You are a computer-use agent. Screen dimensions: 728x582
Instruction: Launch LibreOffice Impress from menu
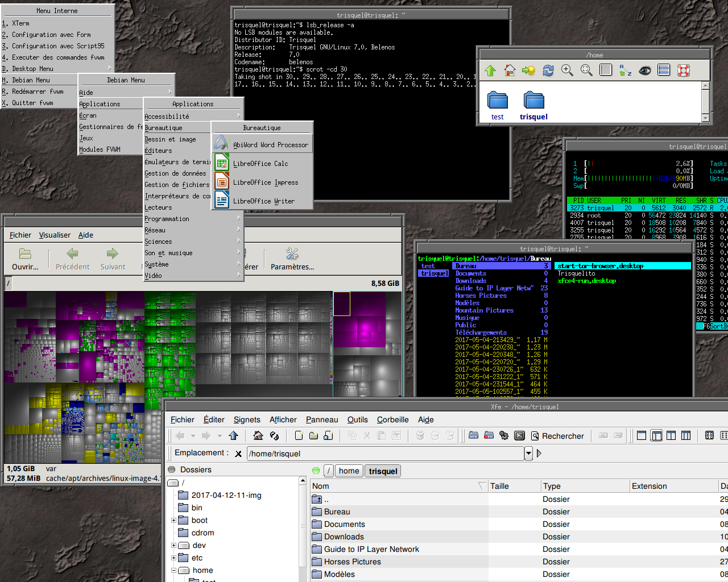tap(262, 182)
